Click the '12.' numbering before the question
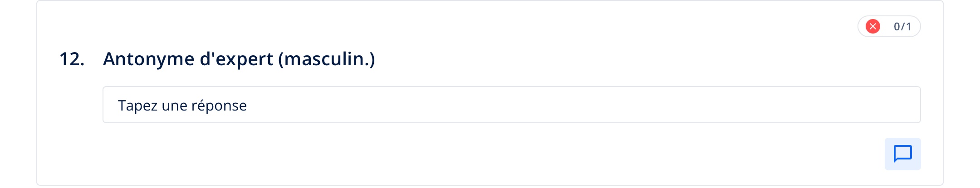 pos(72,59)
